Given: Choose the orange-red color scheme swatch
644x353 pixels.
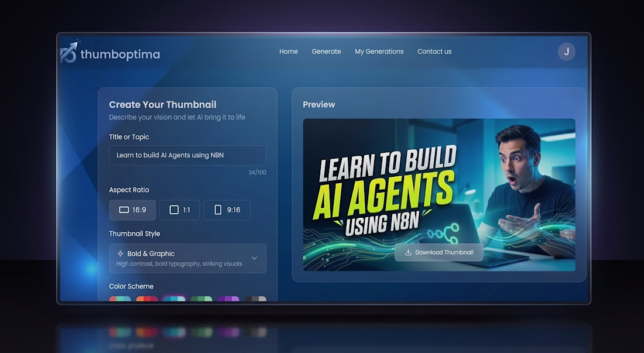Looking at the screenshot, I should tap(147, 299).
